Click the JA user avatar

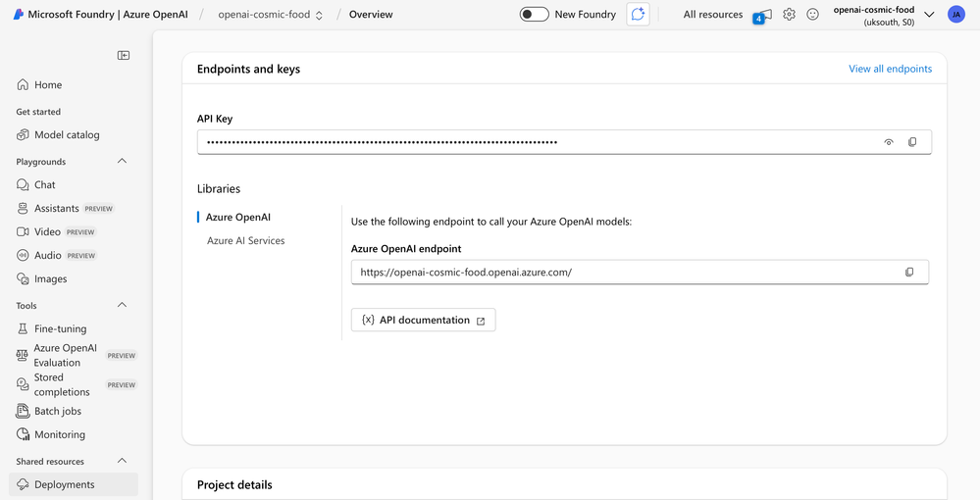pyautogui.click(x=955, y=15)
